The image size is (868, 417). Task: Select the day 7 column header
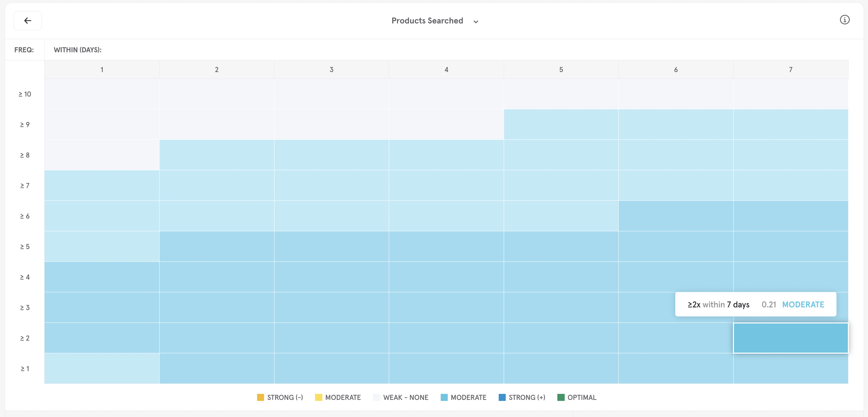pos(791,69)
